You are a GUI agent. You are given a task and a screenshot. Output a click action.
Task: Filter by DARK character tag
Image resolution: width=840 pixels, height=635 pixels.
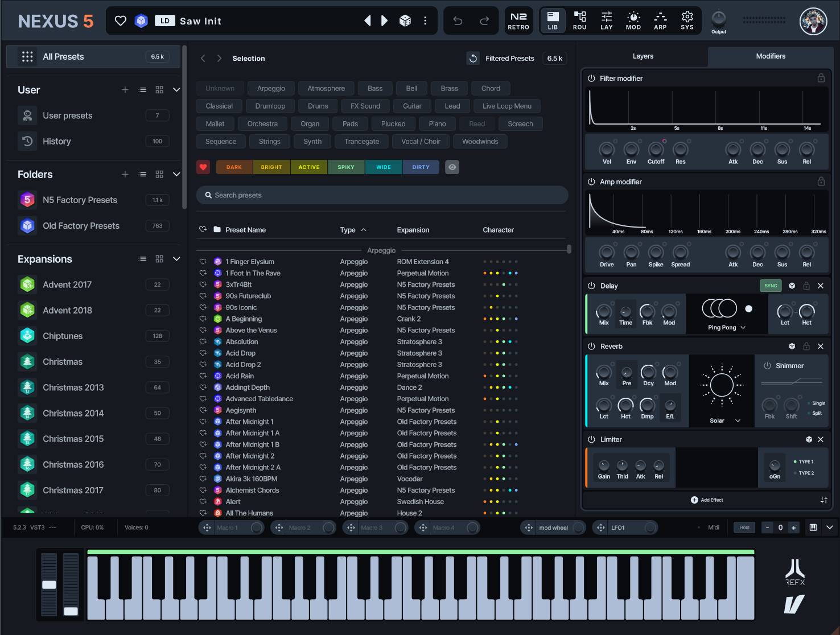click(234, 167)
